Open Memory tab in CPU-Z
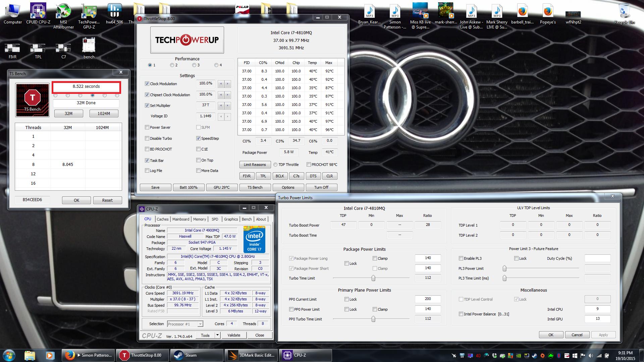Image resolution: width=644 pixels, height=362 pixels. (x=200, y=219)
